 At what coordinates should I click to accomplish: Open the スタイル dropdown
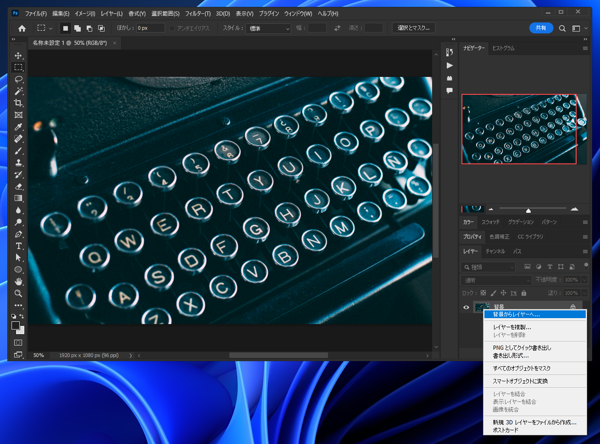point(269,28)
